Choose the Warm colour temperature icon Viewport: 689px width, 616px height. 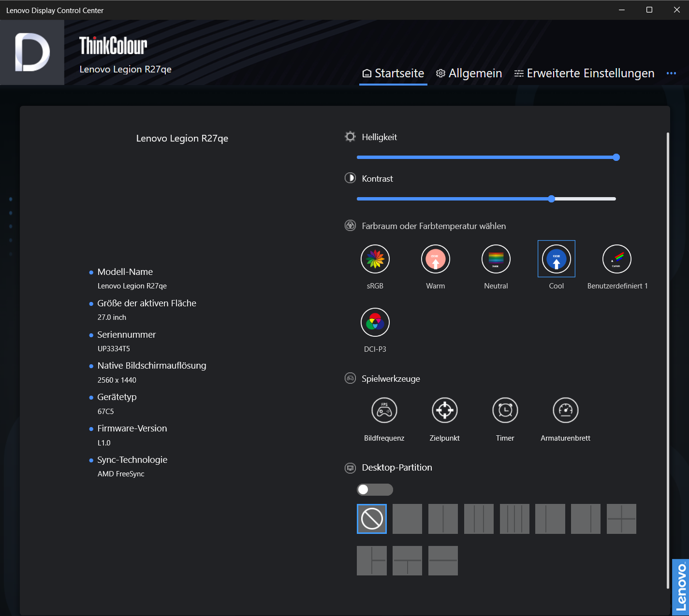pyautogui.click(x=435, y=259)
